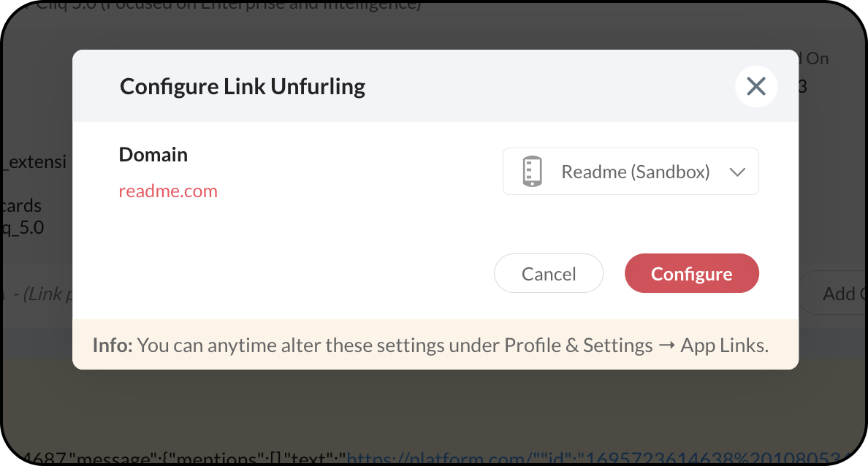Open the platform.com link in background text
Image resolution: width=868 pixels, height=466 pixels.
coord(435,459)
